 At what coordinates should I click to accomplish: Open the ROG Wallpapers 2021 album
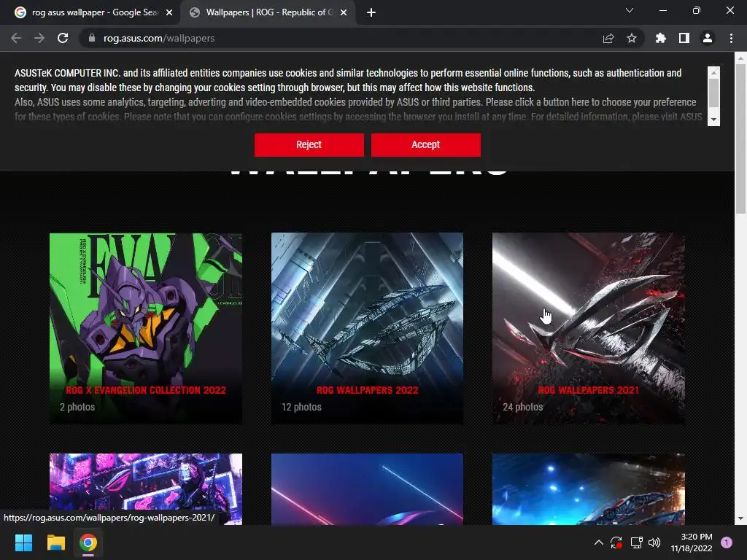pyautogui.click(x=589, y=329)
